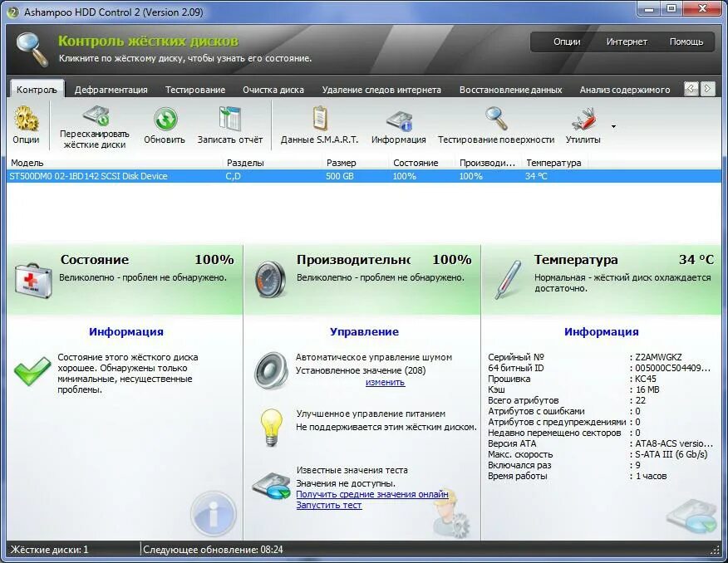Click ATA8-ACS version value

coord(674,443)
